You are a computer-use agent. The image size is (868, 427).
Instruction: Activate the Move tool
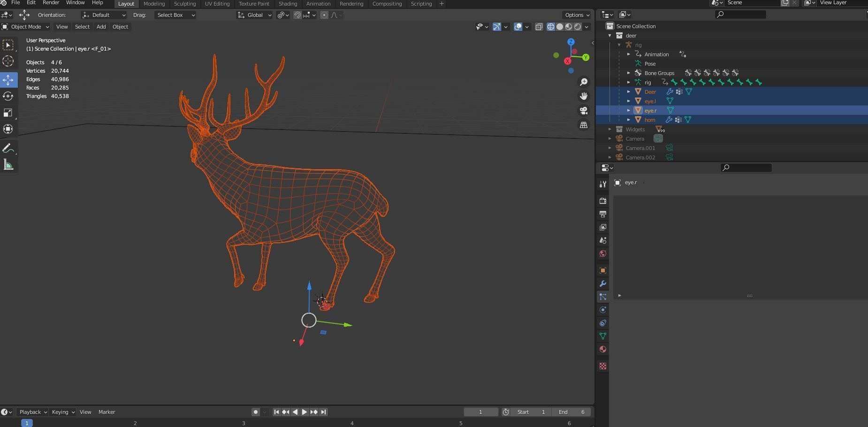tap(8, 80)
